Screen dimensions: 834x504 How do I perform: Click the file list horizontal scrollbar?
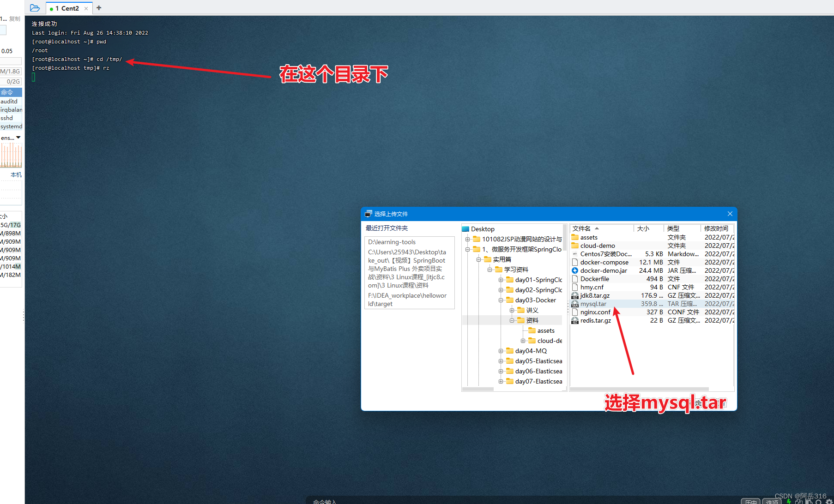pyautogui.click(x=640, y=389)
